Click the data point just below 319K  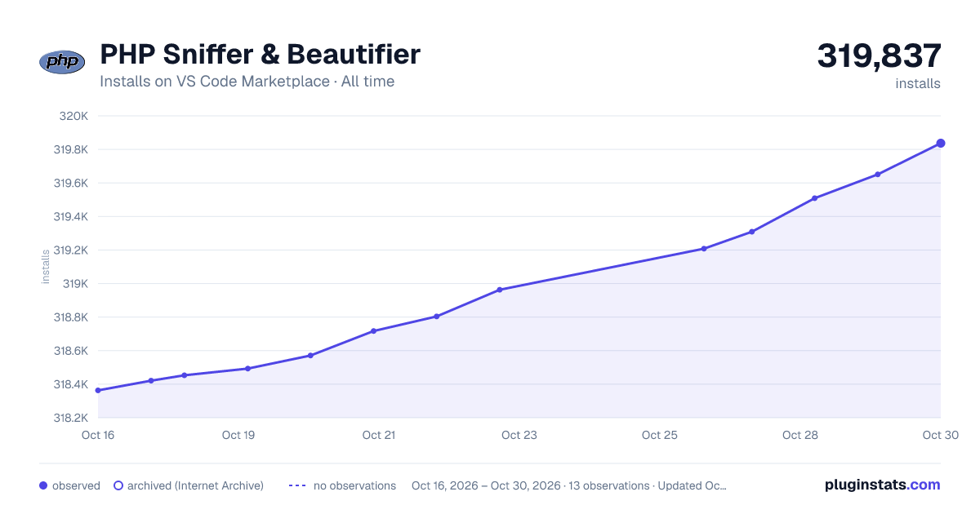[499, 290]
